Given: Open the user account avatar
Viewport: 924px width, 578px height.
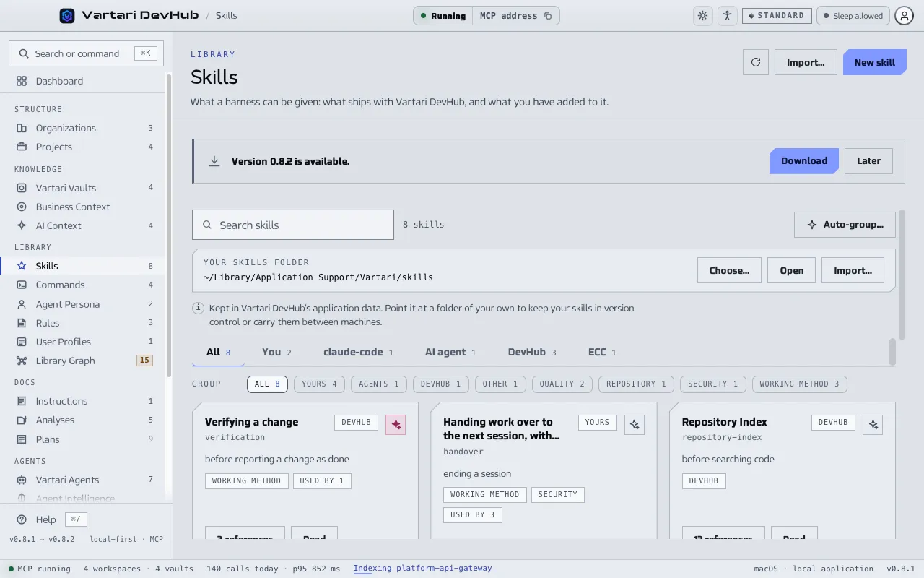Looking at the screenshot, I should coord(904,15).
